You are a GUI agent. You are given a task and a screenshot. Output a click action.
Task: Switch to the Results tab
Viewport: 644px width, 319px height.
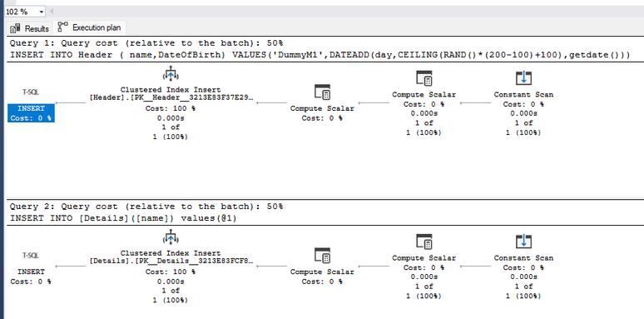tap(30, 28)
